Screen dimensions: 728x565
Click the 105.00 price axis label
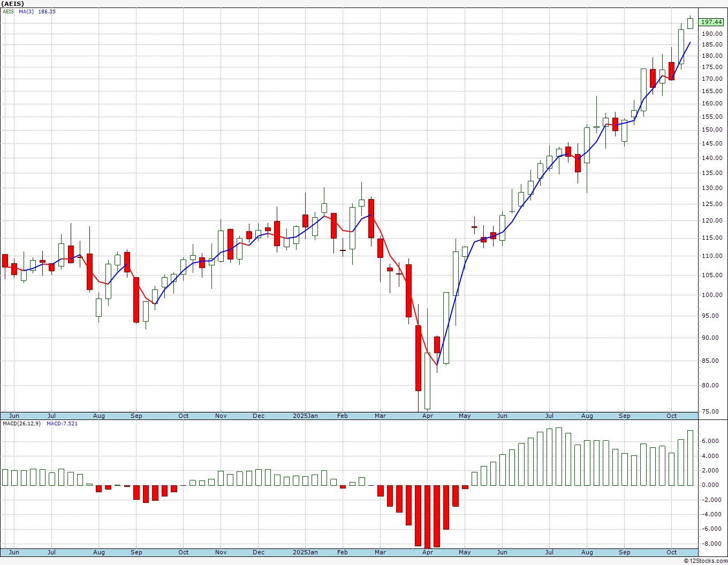(712, 275)
